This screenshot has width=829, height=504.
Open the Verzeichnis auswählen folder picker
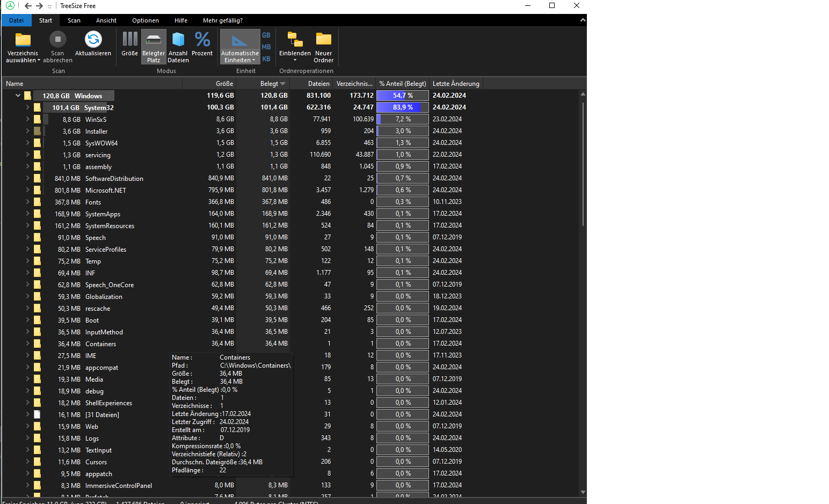[23, 47]
